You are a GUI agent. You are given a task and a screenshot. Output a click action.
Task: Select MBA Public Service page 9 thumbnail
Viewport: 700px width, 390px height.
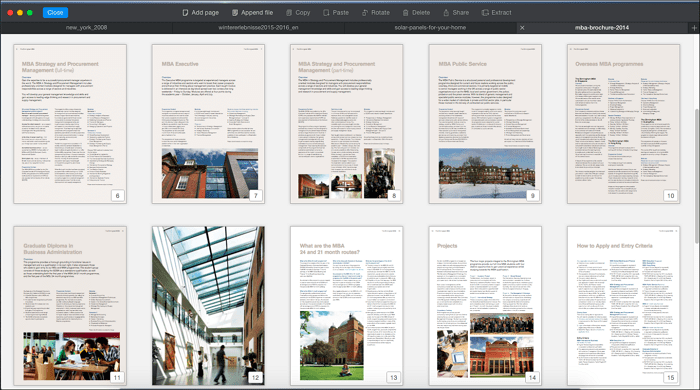pos(485,124)
